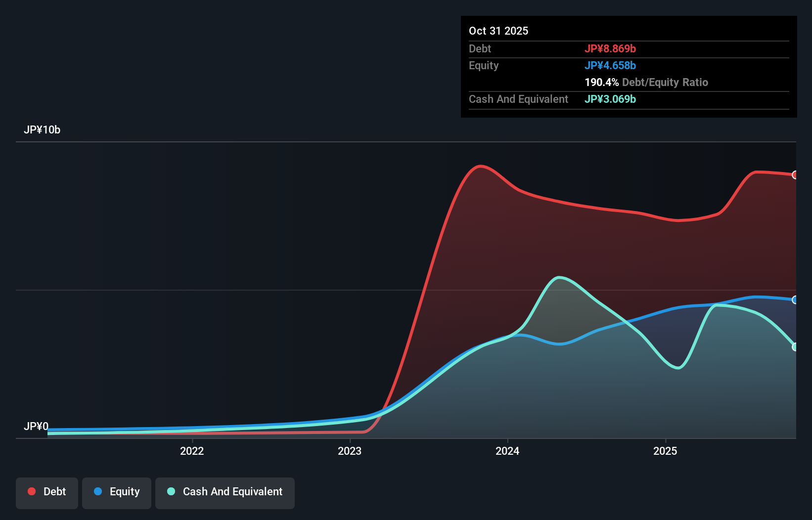Click the JP¥10b gridline label on the y-axis
812x520 pixels.
click(43, 130)
